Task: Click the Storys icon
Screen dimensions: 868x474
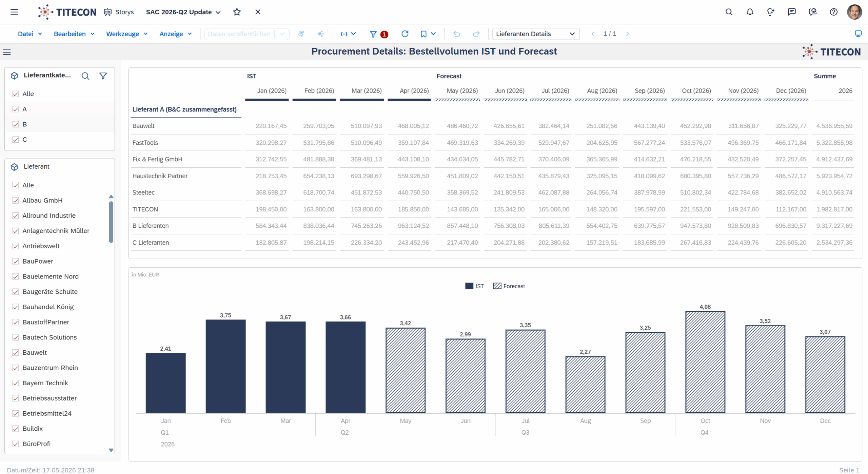Action: coord(108,12)
